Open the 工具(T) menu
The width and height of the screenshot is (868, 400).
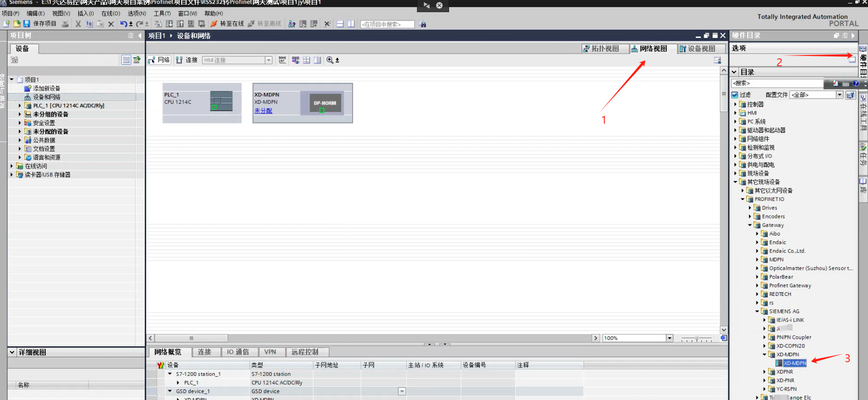tap(162, 13)
